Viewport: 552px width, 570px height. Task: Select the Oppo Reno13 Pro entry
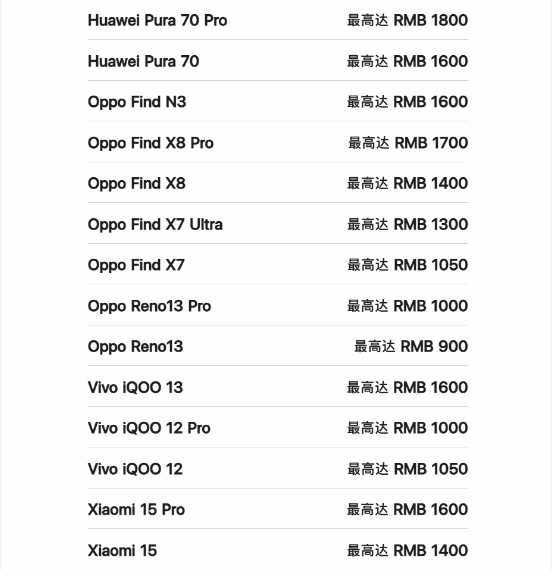[277, 305]
